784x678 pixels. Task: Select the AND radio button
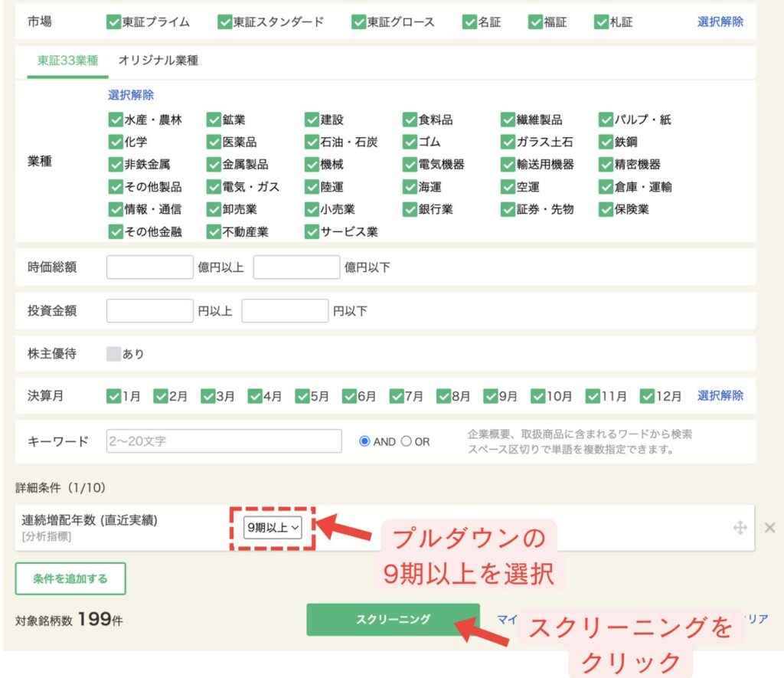click(x=364, y=441)
